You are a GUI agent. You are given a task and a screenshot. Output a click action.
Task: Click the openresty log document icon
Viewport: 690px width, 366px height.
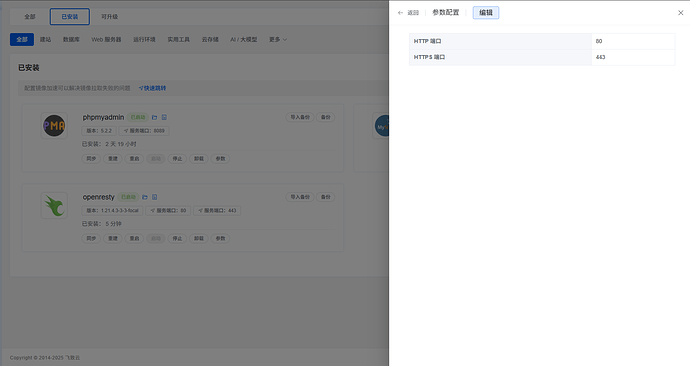click(154, 197)
